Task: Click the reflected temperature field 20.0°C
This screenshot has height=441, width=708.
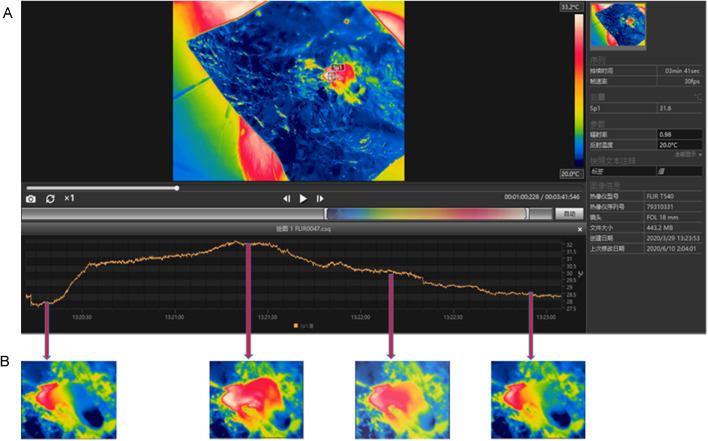Action: 680,144
